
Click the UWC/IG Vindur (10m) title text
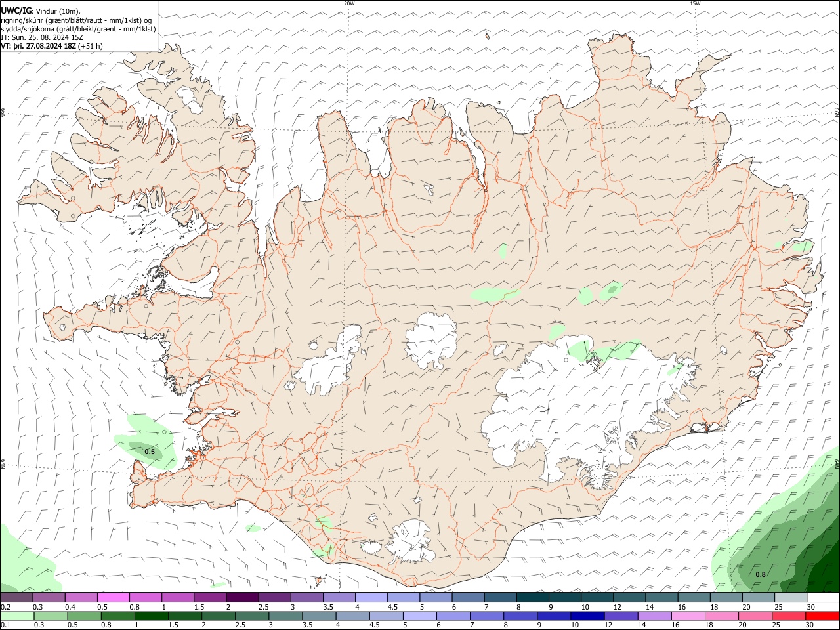(41, 11)
